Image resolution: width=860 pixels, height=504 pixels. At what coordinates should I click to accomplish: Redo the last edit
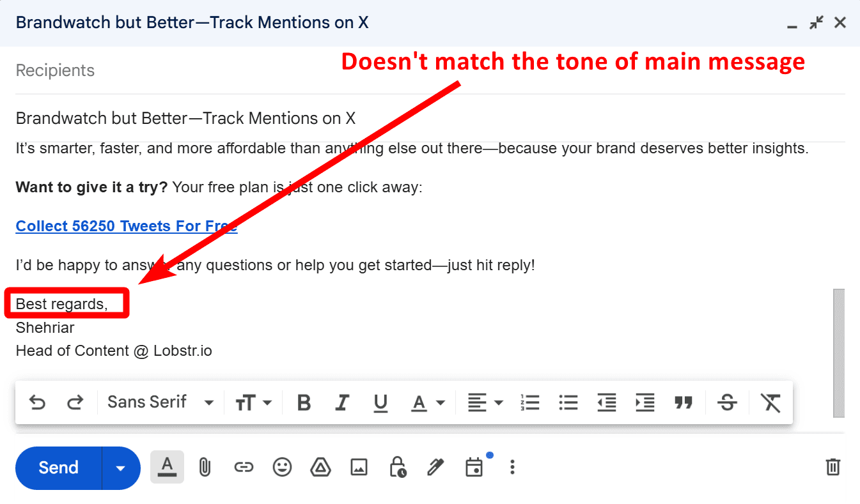point(75,402)
